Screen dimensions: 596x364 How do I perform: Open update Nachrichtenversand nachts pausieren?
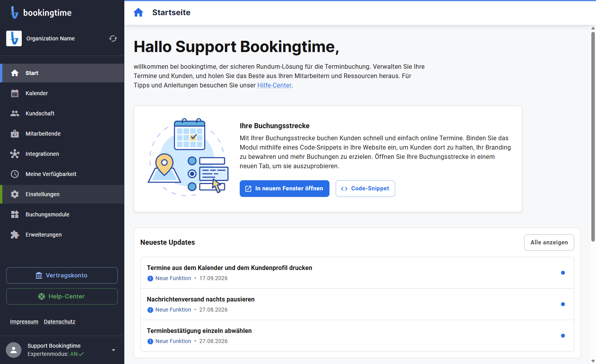coord(357,304)
